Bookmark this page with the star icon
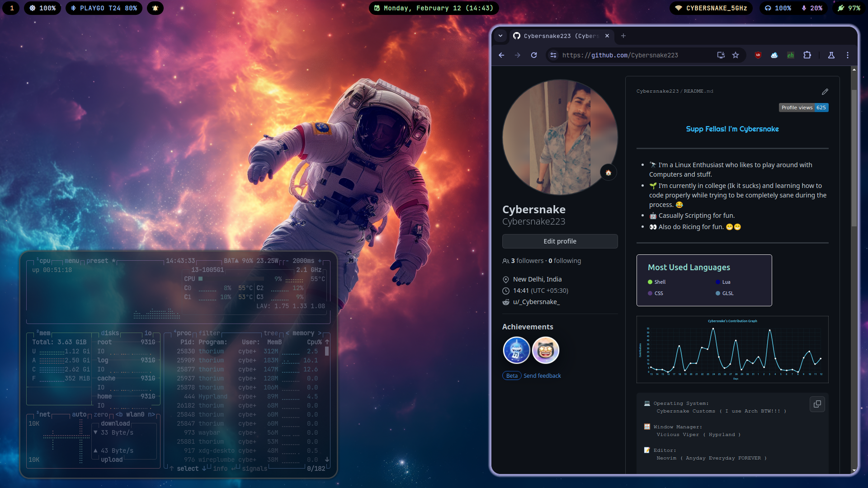Image resolution: width=868 pixels, height=488 pixels. pyautogui.click(x=736, y=55)
